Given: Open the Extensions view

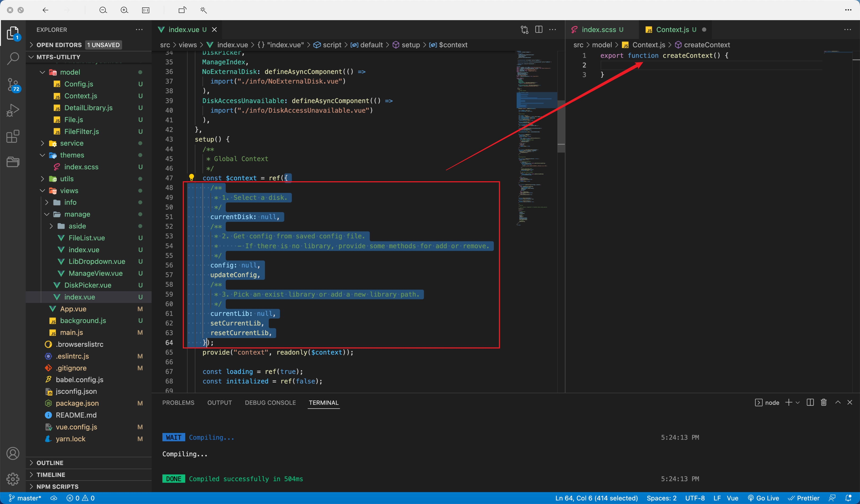Looking at the screenshot, I should pos(13,136).
